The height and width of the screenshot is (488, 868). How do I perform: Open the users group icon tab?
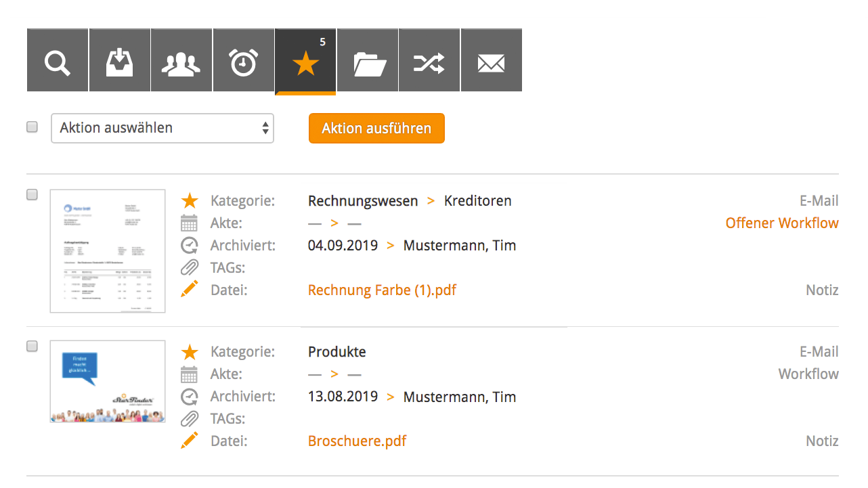[181, 60]
